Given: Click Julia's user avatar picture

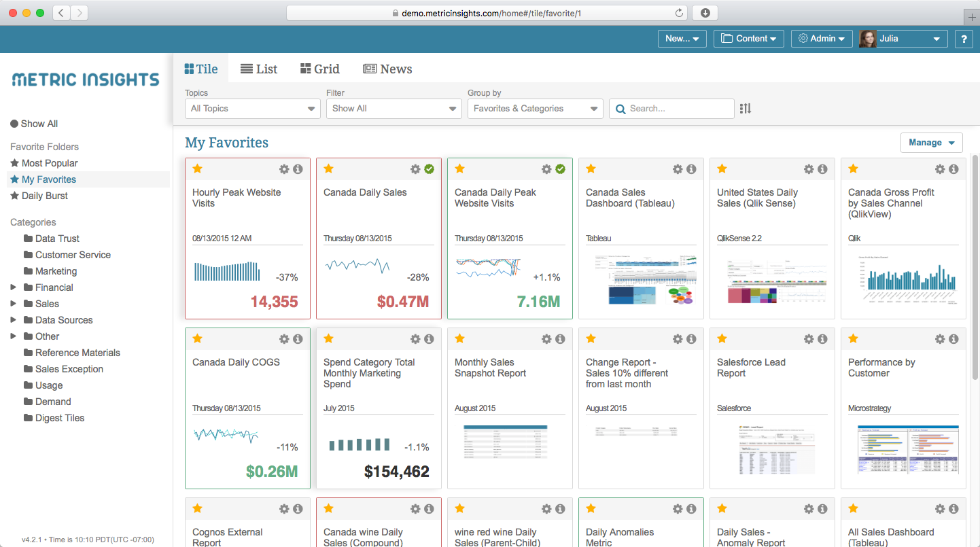Looking at the screenshot, I should coord(867,39).
